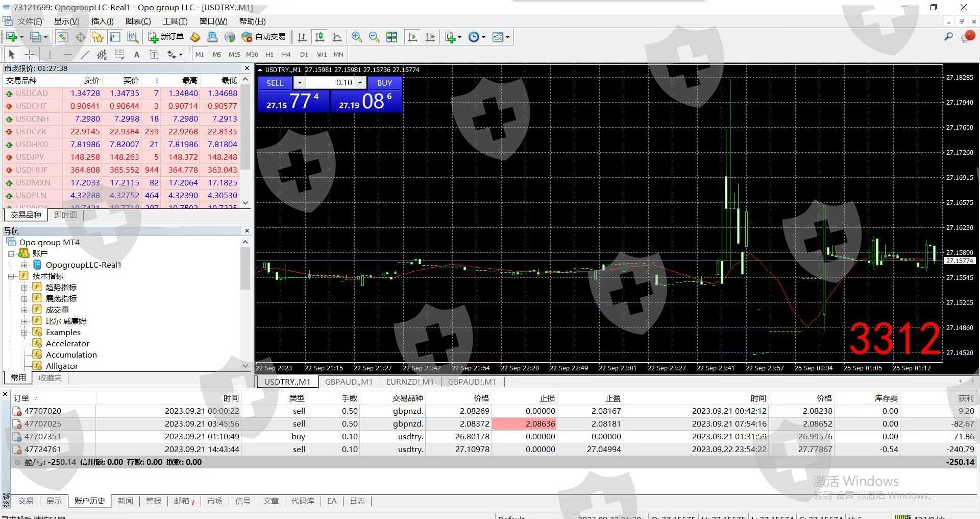The image size is (980, 519).
Task: Select the candlestick chart icon
Action: (320, 37)
